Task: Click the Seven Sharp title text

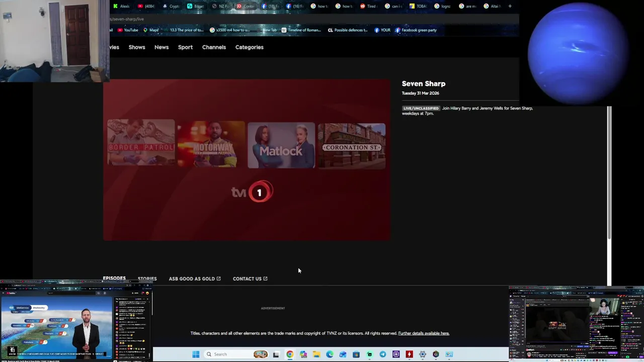Action: (424, 84)
